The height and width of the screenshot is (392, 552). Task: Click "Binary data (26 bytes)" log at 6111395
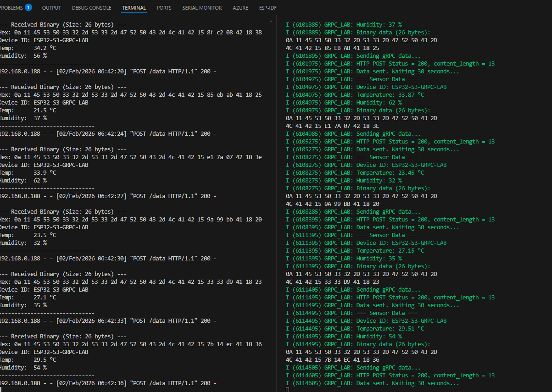click(x=358, y=266)
